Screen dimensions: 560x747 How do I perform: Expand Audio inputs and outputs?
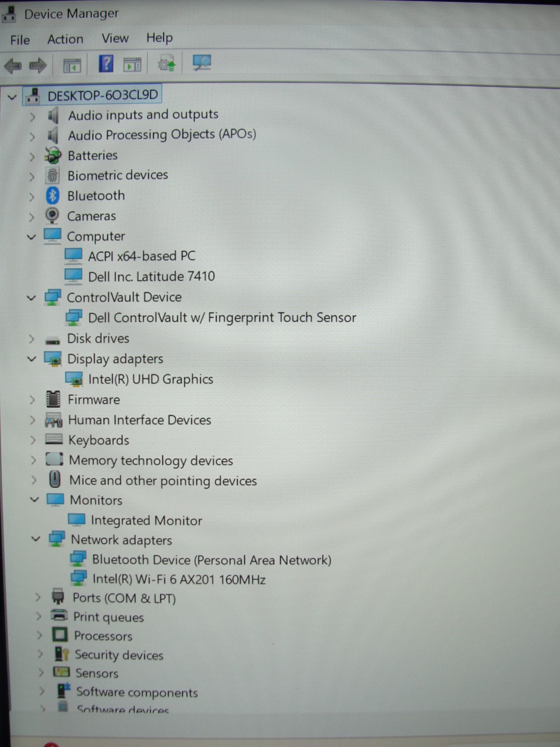(32, 117)
